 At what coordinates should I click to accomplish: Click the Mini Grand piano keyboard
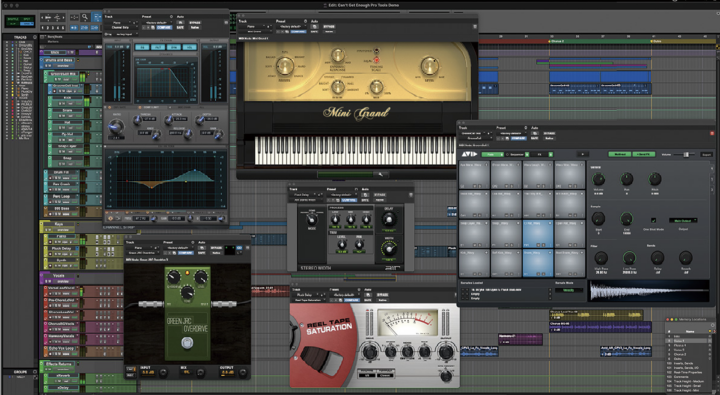(355, 150)
